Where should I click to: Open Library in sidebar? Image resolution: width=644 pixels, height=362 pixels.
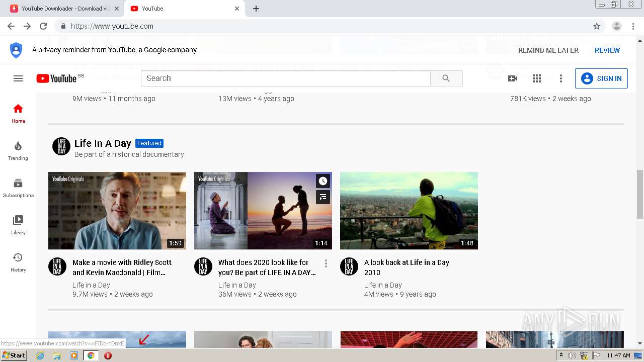(x=18, y=225)
